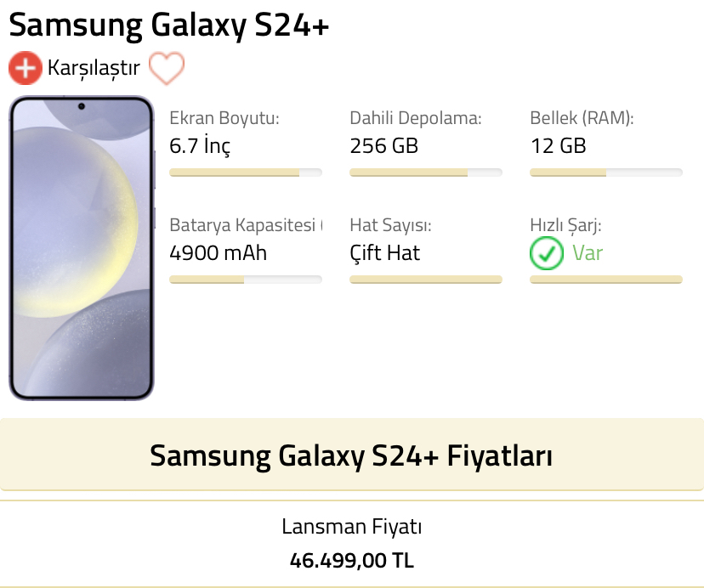Select the 6.7 İnç screen size value
The image size is (704, 588).
pyautogui.click(x=200, y=146)
